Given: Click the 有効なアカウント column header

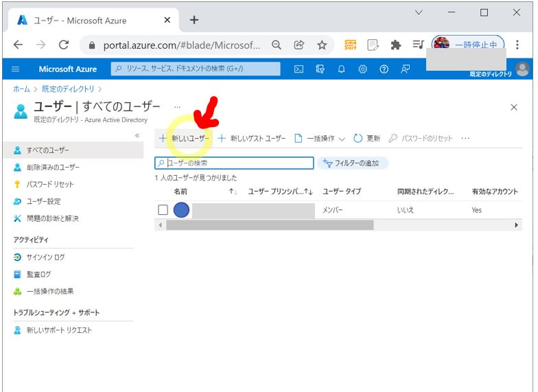Looking at the screenshot, I should 495,192.
